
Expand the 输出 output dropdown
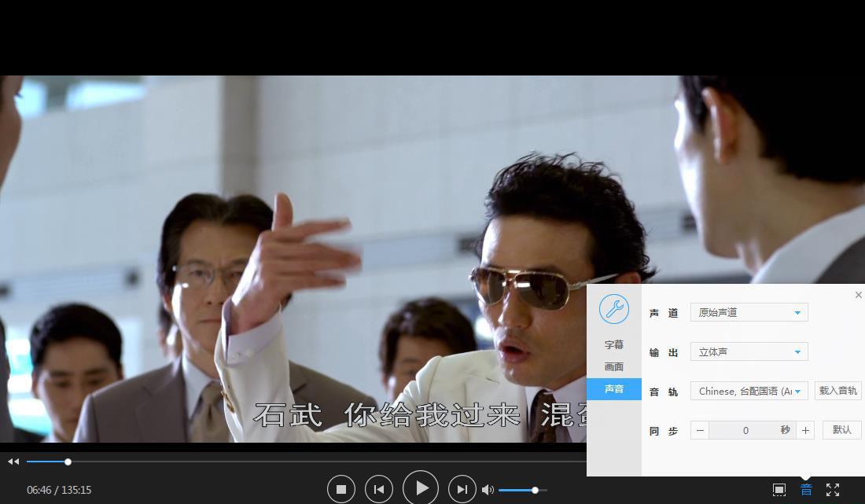coord(749,351)
